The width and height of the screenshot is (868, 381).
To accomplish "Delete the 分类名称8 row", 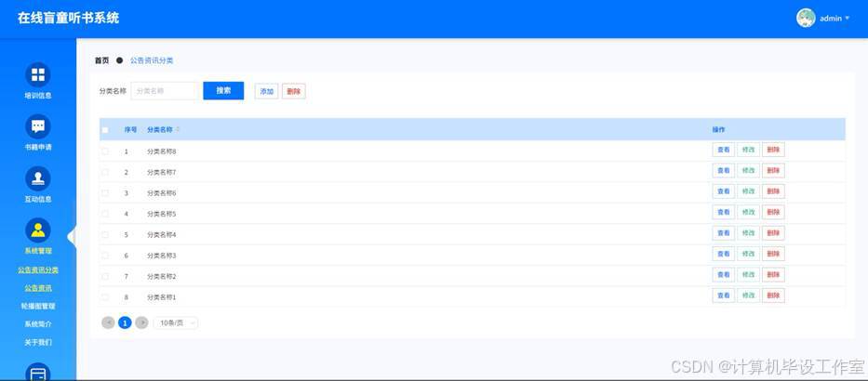I will click(x=773, y=150).
